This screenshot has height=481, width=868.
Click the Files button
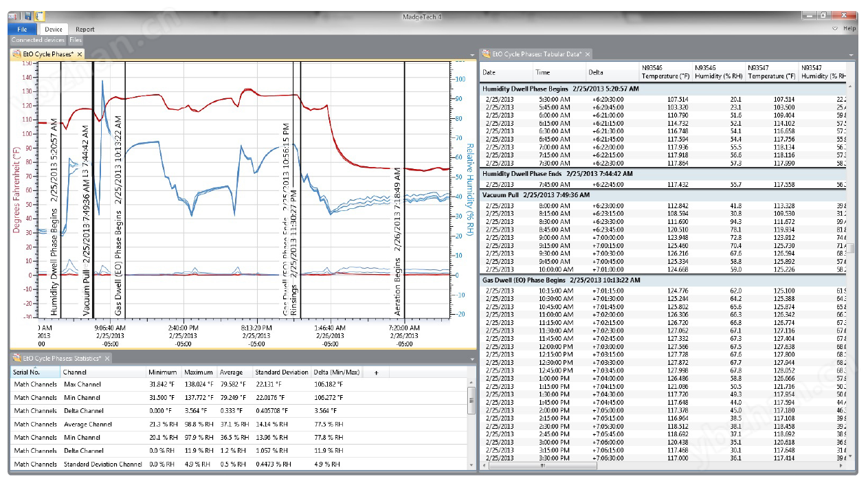[76, 41]
